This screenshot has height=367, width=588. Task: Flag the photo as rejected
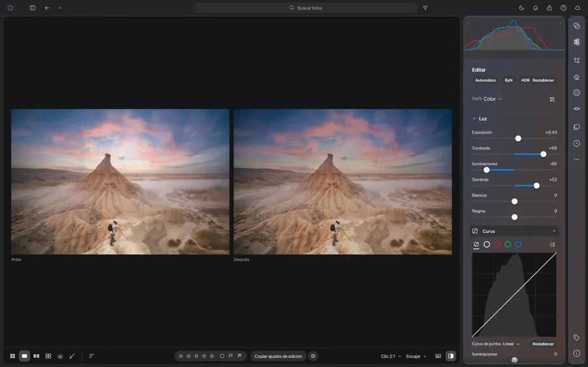[240, 356]
